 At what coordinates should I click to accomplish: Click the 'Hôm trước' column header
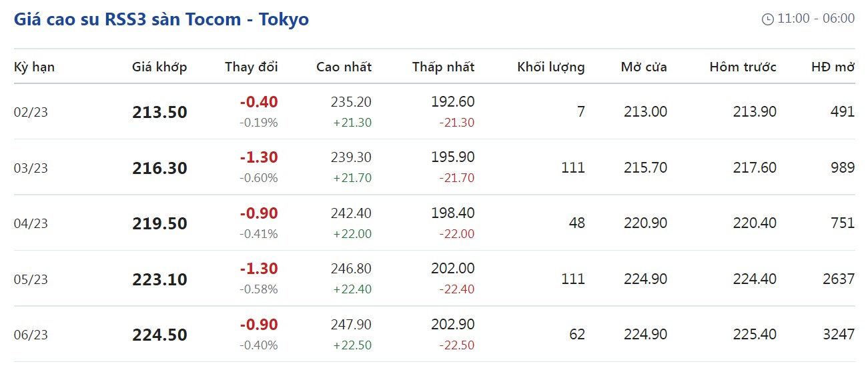(743, 67)
